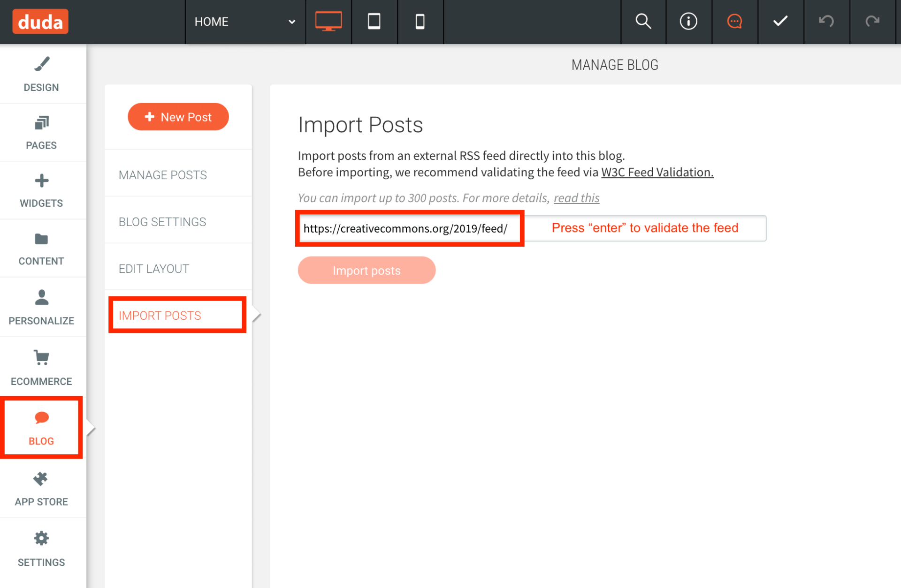Open the comments chat bubble icon
This screenshot has height=588, width=901.
[x=734, y=22]
